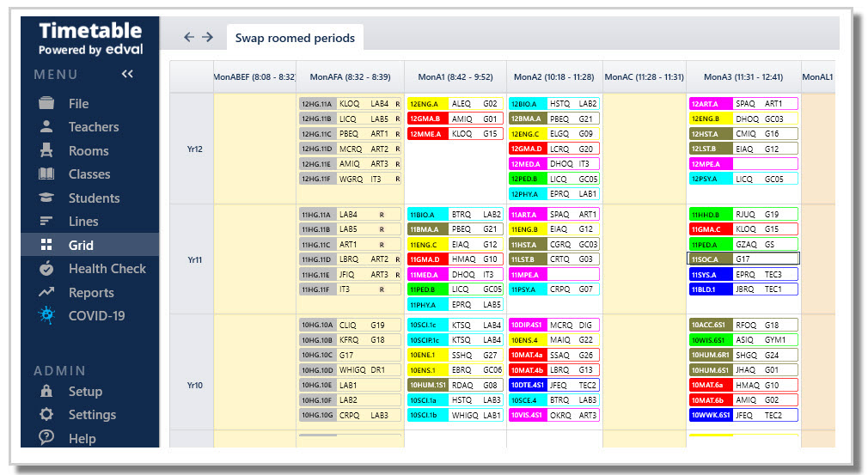Open Lines icon in sidebar
This screenshot has height=475, width=868.
tap(46, 222)
